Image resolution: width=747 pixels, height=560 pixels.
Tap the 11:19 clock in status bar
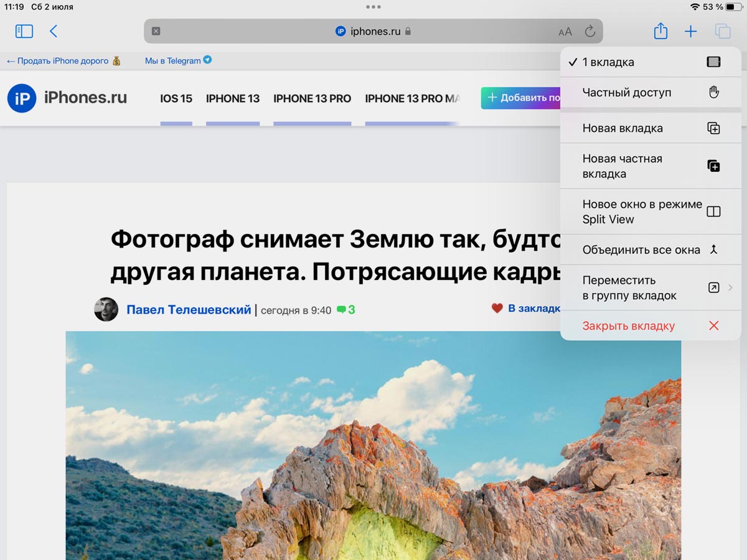(14, 7)
